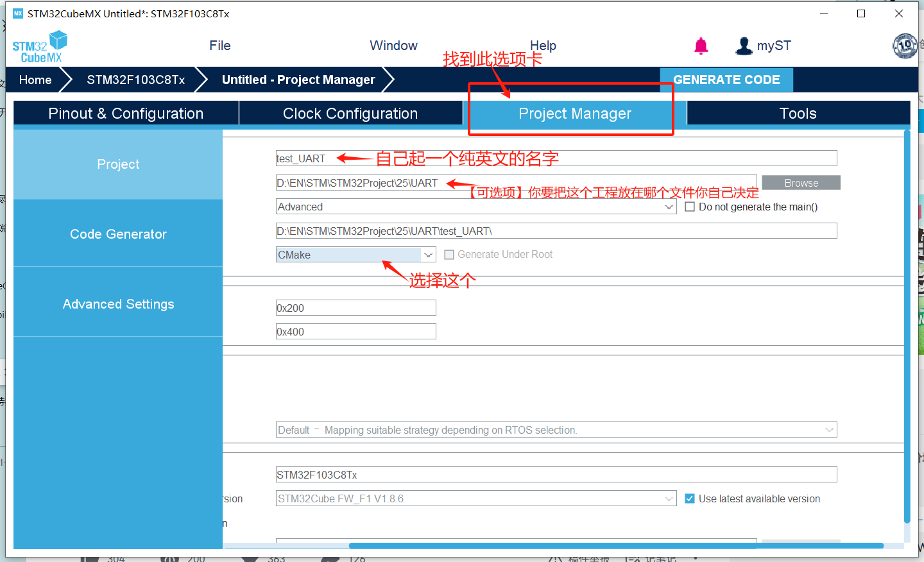Toggle Do not generate the main() checkbox
The image size is (924, 562).
[x=690, y=207]
